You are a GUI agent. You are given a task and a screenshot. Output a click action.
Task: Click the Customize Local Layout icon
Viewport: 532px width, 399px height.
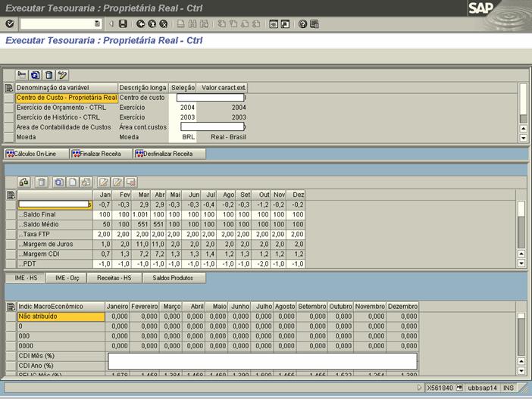(x=315, y=23)
